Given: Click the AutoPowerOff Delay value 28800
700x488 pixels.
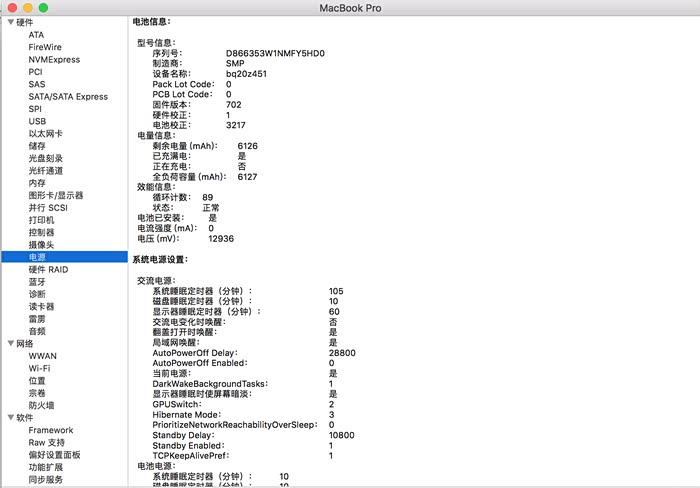Looking at the screenshot, I should click(342, 353).
